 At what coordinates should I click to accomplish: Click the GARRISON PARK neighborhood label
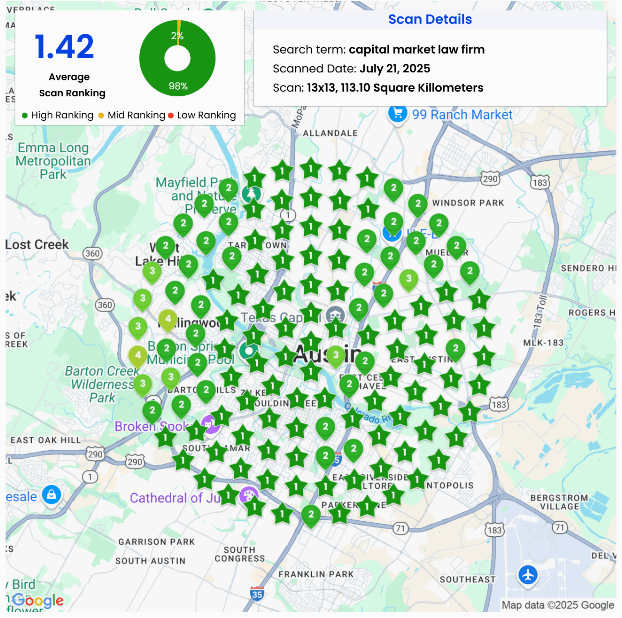(157, 541)
